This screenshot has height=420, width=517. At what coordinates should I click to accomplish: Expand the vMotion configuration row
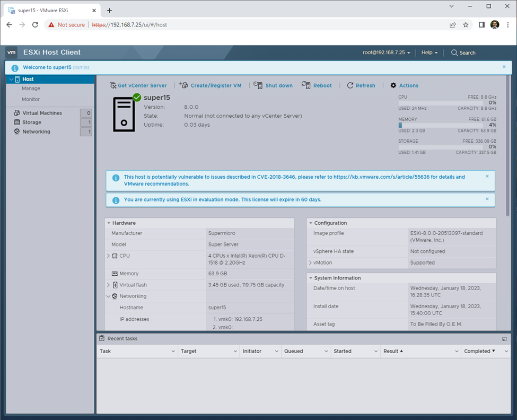310,262
